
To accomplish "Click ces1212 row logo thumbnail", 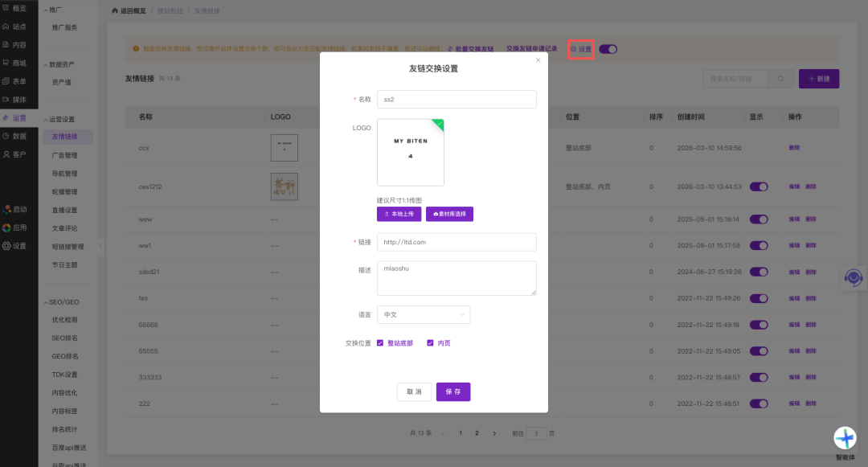I will point(285,186).
